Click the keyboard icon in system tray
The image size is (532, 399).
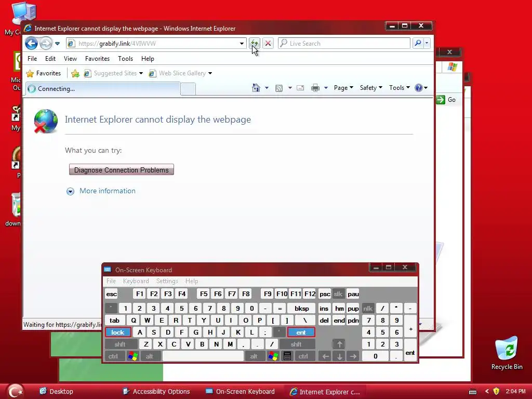coord(473,392)
